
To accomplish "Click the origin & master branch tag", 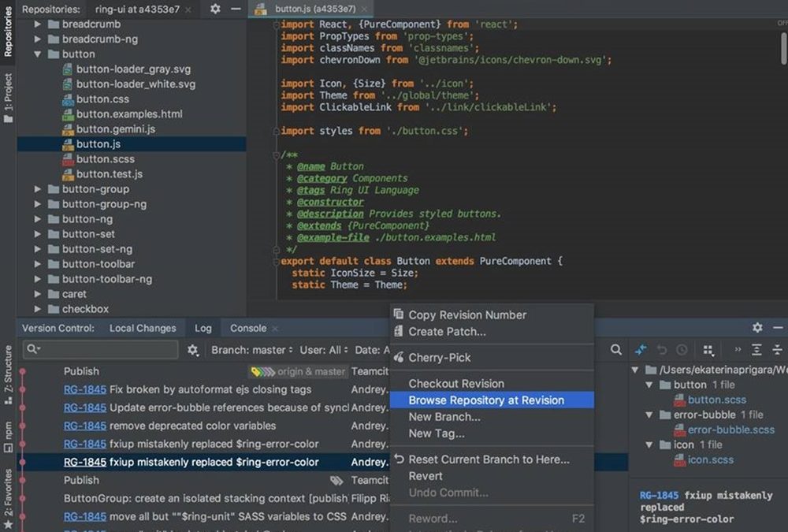I will point(299,371).
